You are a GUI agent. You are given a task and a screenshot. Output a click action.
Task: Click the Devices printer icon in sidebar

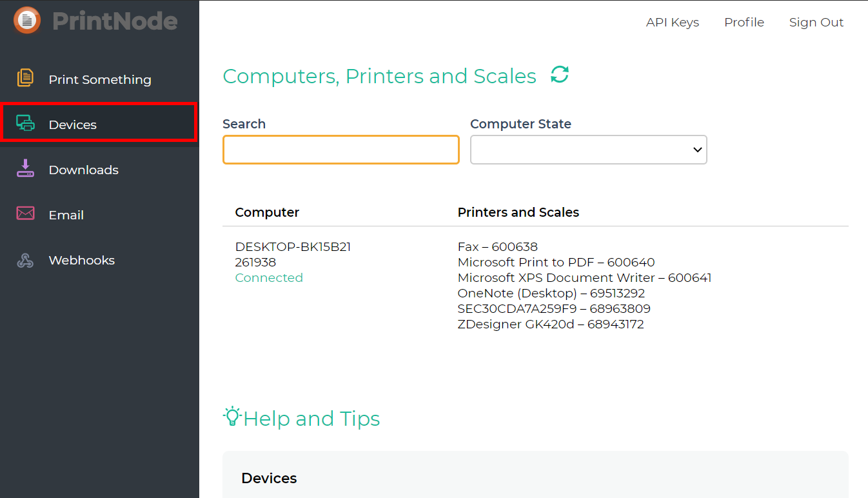(x=25, y=123)
